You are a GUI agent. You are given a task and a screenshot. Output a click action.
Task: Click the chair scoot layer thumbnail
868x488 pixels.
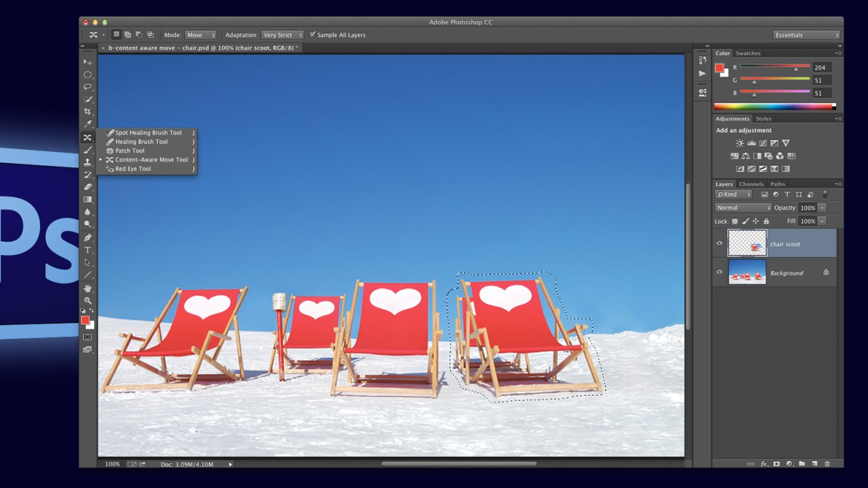pos(747,243)
